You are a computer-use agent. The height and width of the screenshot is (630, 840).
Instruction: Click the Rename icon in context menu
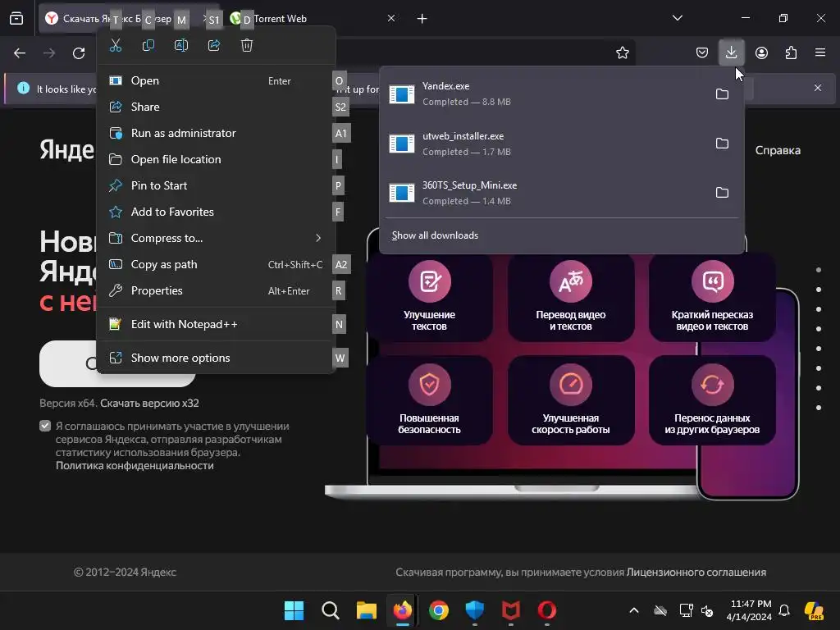click(x=181, y=46)
